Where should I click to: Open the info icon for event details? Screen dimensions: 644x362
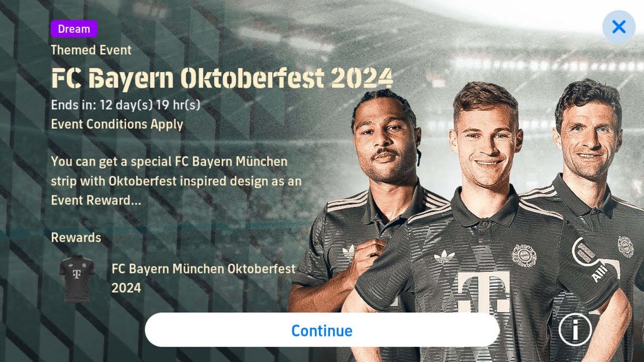click(x=575, y=329)
